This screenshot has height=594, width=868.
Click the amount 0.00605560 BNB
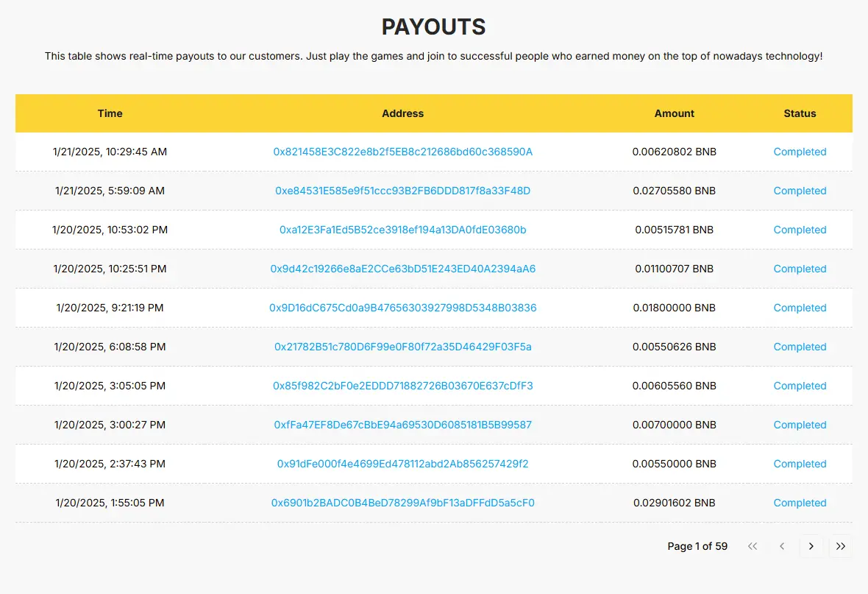coord(675,386)
